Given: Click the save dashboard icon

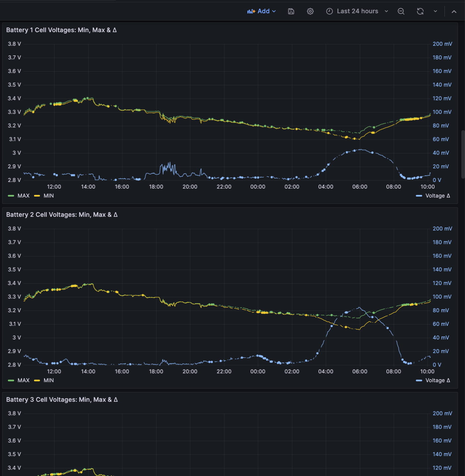Looking at the screenshot, I should (x=291, y=11).
